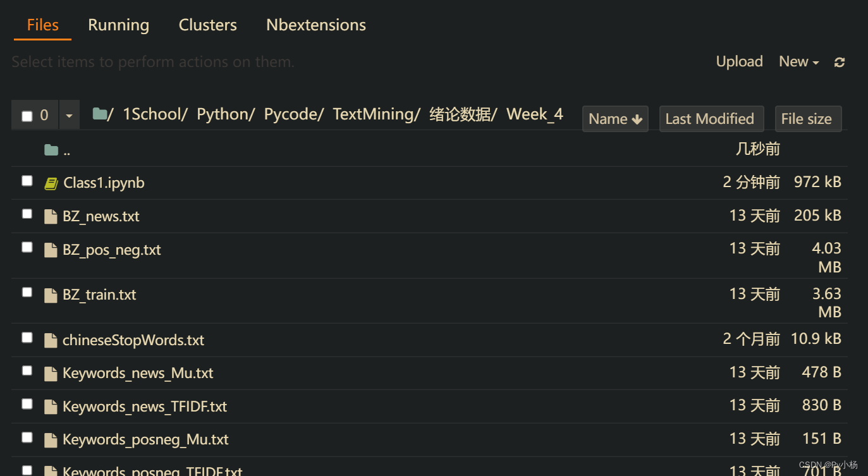Check the select-all items checkbox

[26, 114]
